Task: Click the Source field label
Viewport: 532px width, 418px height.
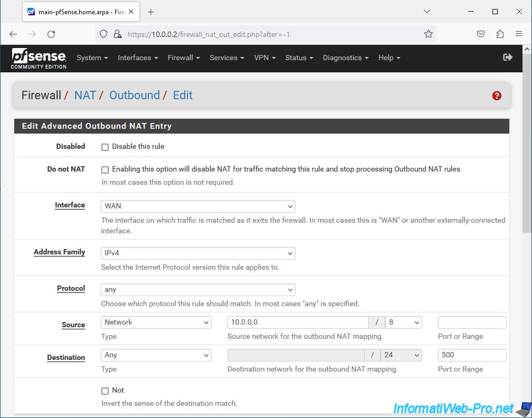Action: 73,325
